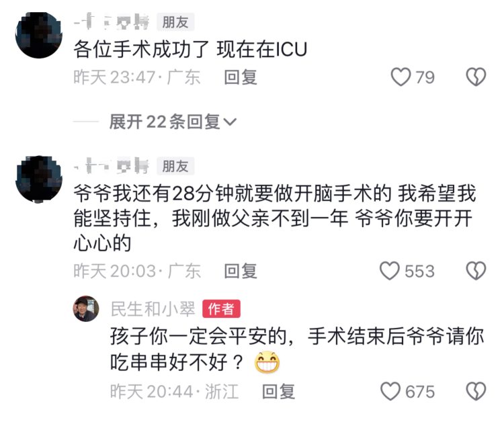Tap the grinning emoji in author's reply

pos(267,362)
